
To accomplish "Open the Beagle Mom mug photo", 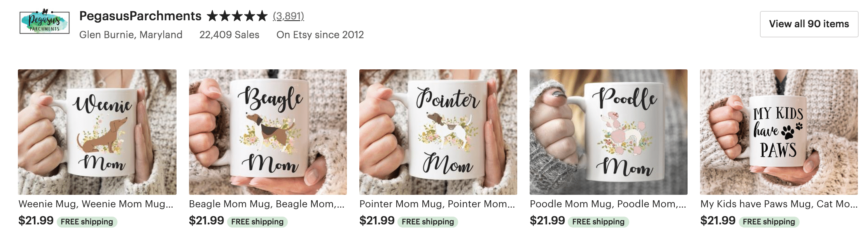I will (x=268, y=132).
